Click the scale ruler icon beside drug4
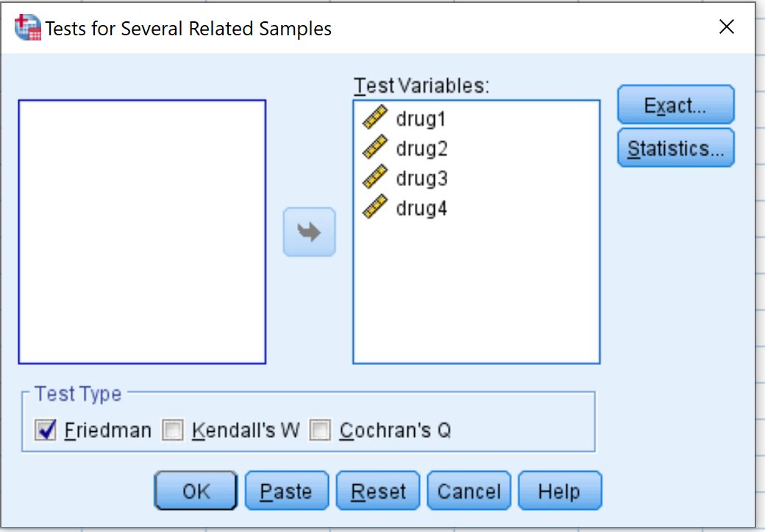 (x=375, y=207)
